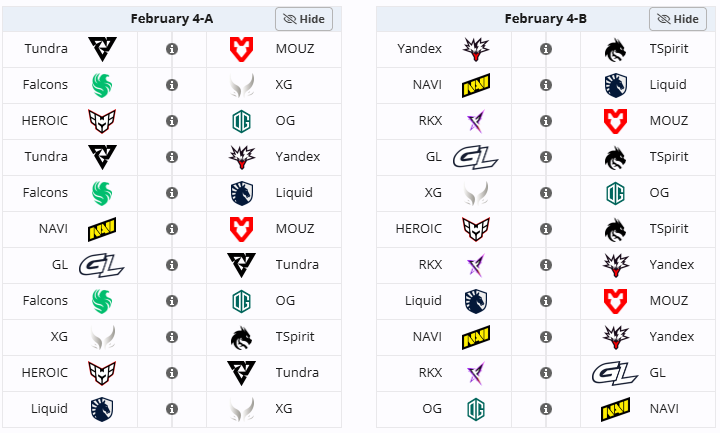Click MOUZ logo in Liquid vs MOUZ row
This screenshot has width=720, height=433.
pyautogui.click(x=615, y=301)
